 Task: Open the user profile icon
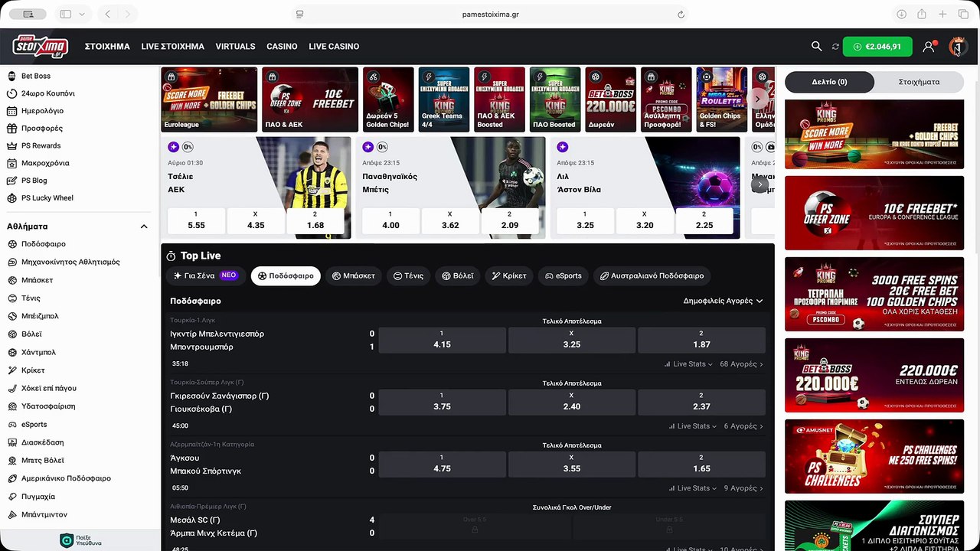coord(929,47)
